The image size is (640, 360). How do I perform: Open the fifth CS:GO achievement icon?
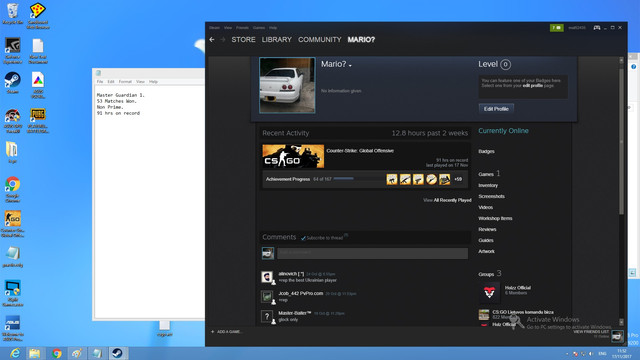click(x=444, y=179)
